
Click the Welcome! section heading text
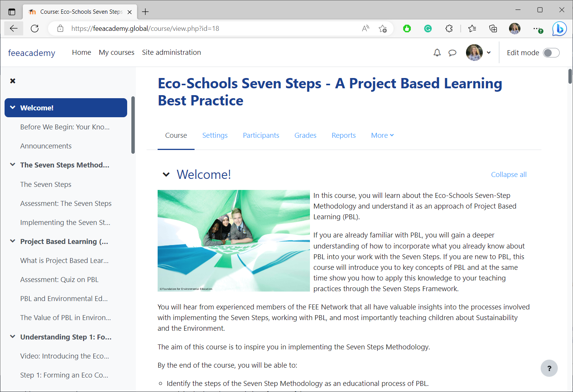pos(204,174)
